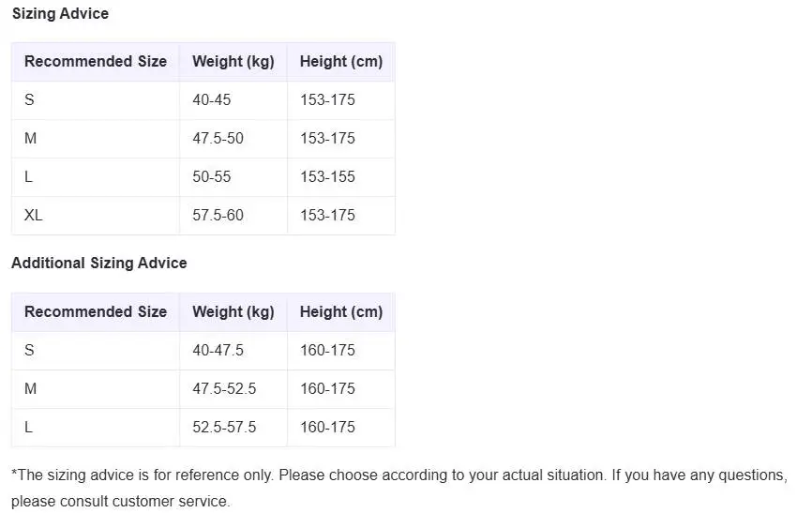Viewport: 812px width, 528px height.
Task: Click Recommended Size header in first table
Action: tap(96, 61)
